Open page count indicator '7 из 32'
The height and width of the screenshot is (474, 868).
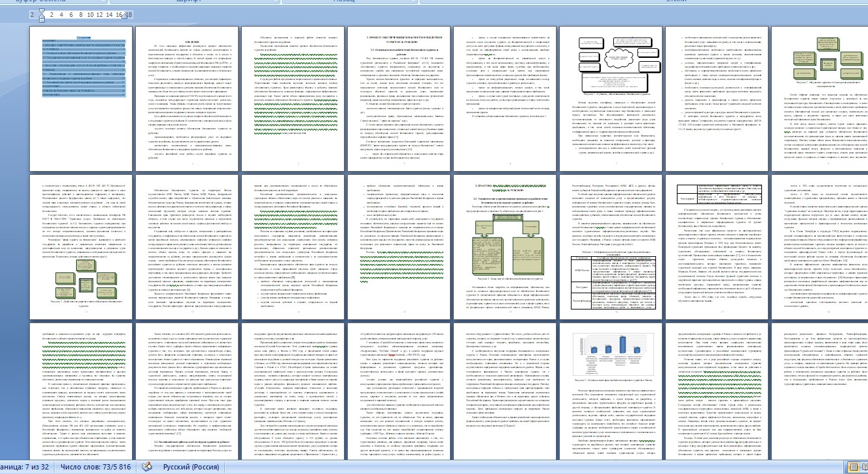pos(23,467)
